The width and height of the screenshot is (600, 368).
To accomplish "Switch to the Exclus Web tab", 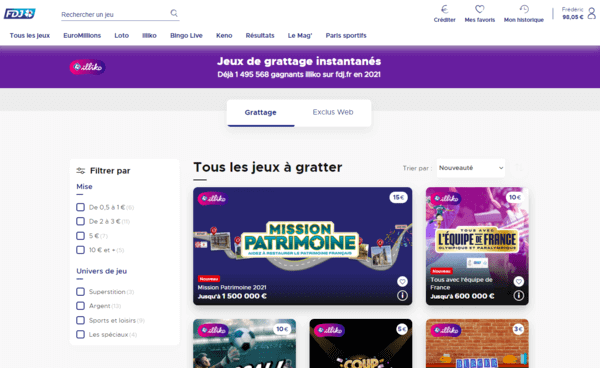I will click(333, 112).
